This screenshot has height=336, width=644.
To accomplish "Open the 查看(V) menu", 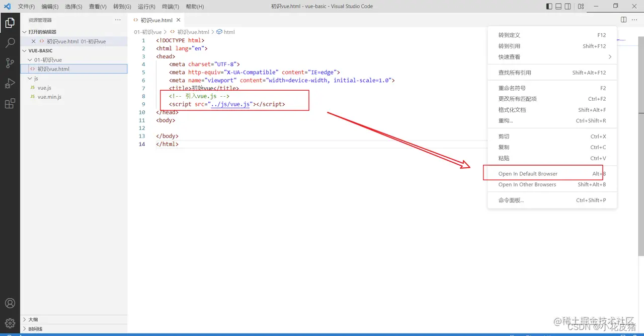I will click(98, 7).
